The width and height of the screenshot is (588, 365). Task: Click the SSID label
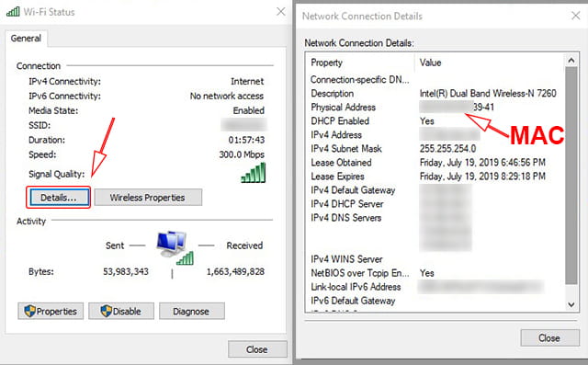[40, 125]
